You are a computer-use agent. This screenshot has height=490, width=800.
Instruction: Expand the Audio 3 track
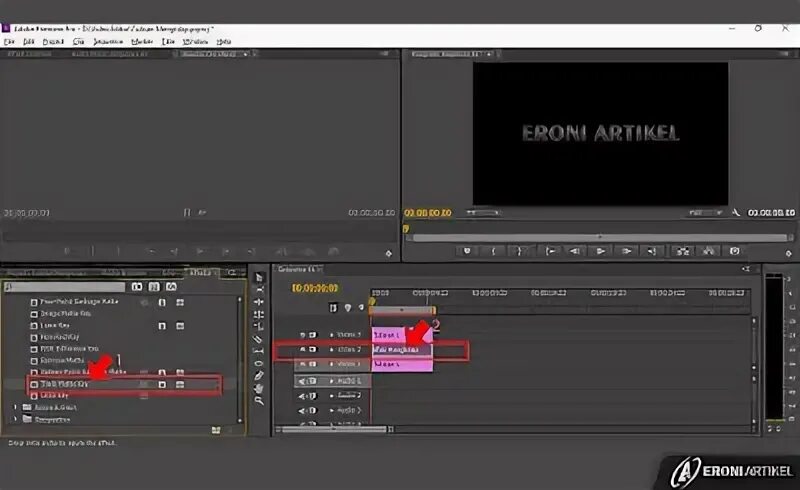coord(332,410)
